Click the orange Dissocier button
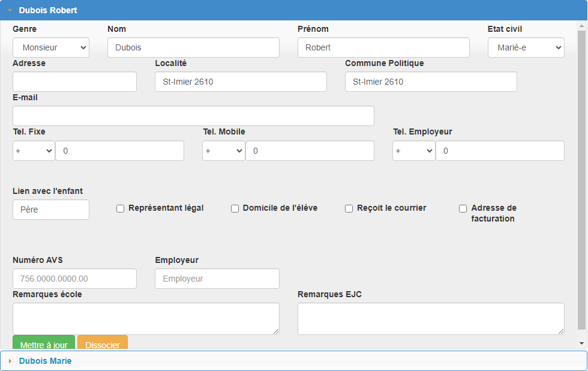588x371 pixels. pyautogui.click(x=103, y=343)
